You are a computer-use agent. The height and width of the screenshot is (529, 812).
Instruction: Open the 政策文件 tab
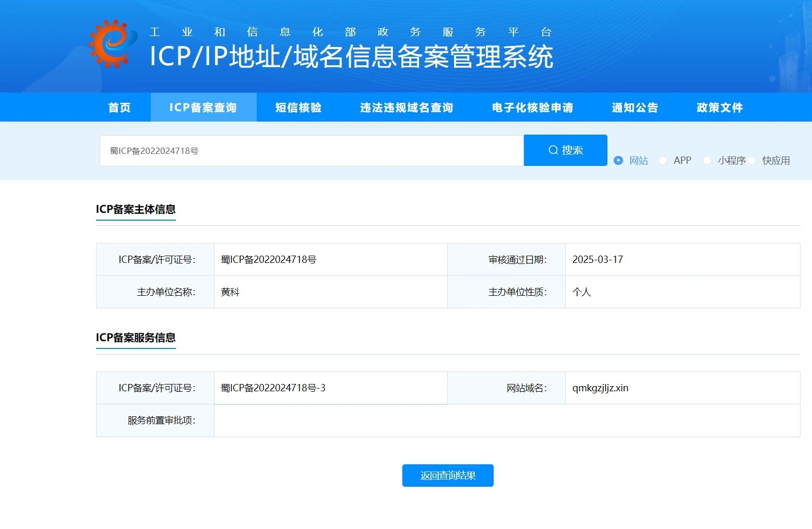point(720,107)
